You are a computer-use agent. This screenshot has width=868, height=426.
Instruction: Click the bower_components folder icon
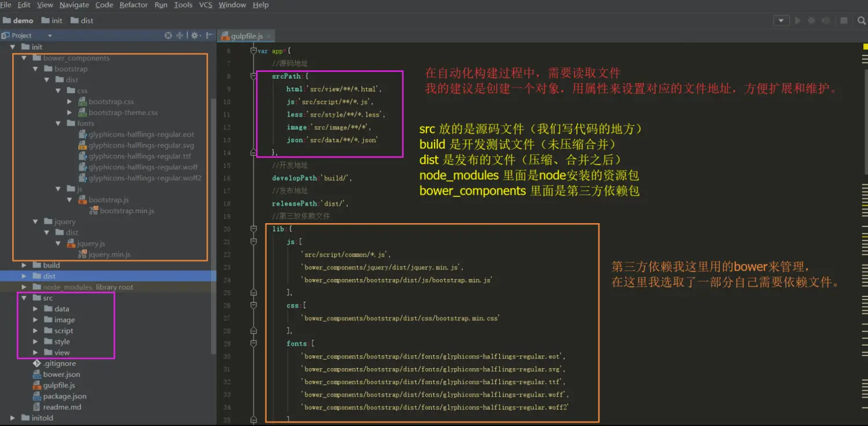[x=36, y=58]
